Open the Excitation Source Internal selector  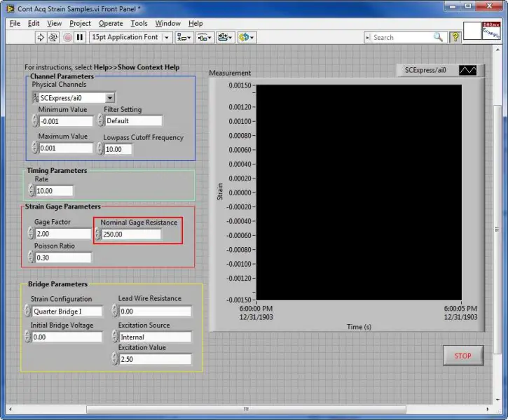[x=155, y=337]
